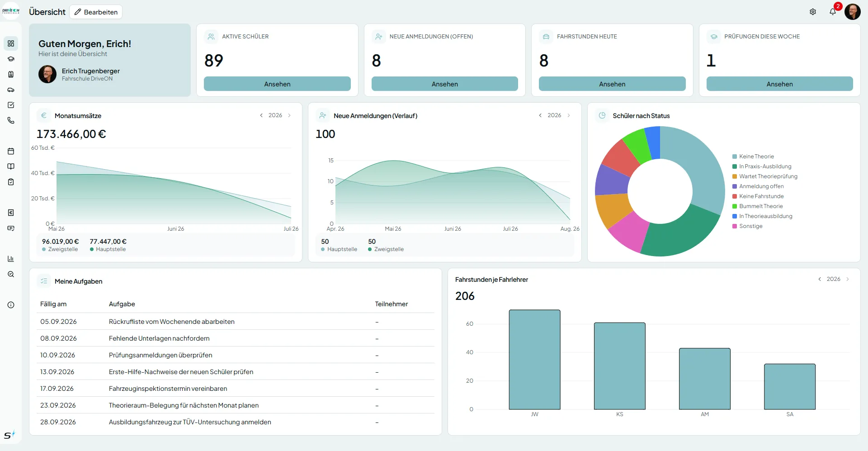Select task 'Prüfungsanmeldungen überprüfen'
Image resolution: width=868 pixels, height=451 pixels.
pyautogui.click(x=235, y=355)
